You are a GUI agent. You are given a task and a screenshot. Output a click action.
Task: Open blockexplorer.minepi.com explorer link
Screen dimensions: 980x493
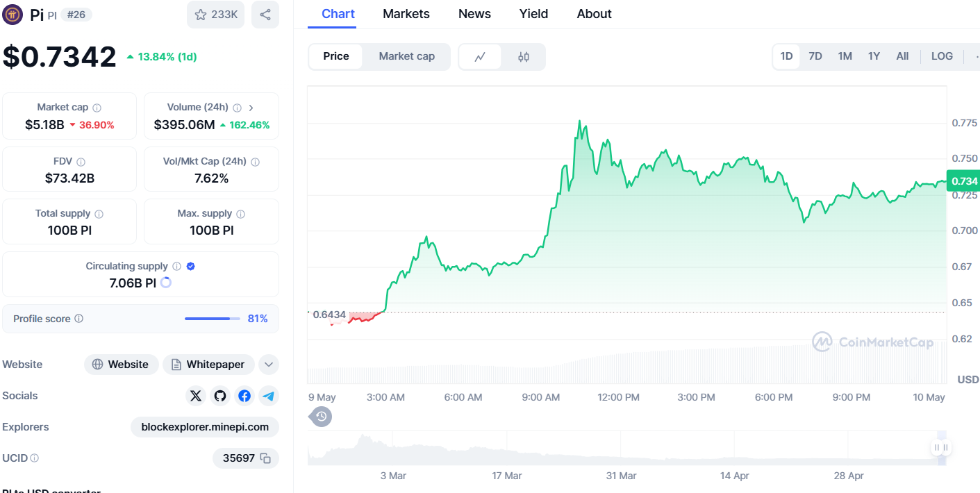(x=205, y=427)
